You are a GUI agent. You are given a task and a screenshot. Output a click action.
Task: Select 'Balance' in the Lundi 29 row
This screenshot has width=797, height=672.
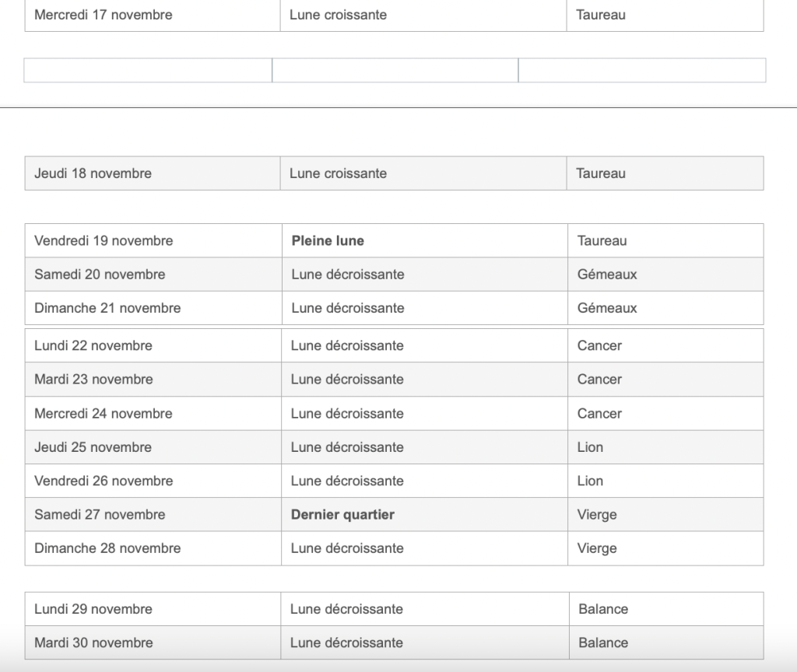[603, 609]
